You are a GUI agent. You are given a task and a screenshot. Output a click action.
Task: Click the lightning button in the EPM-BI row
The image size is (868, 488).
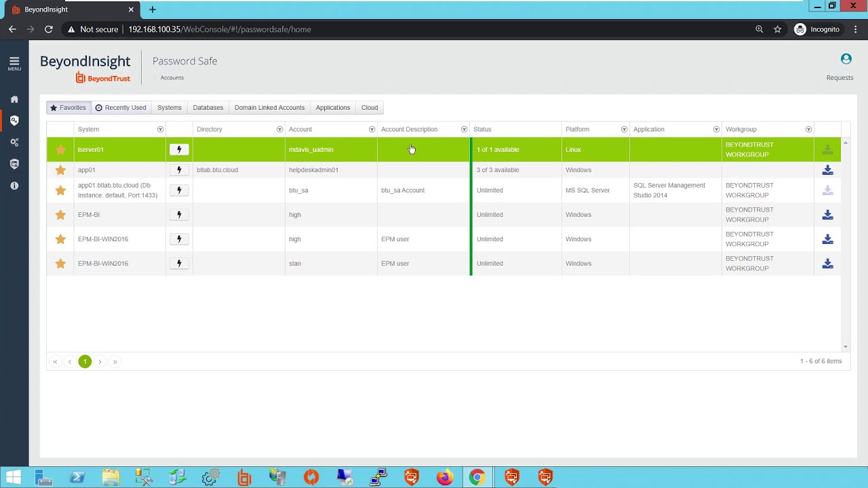tap(179, 215)
